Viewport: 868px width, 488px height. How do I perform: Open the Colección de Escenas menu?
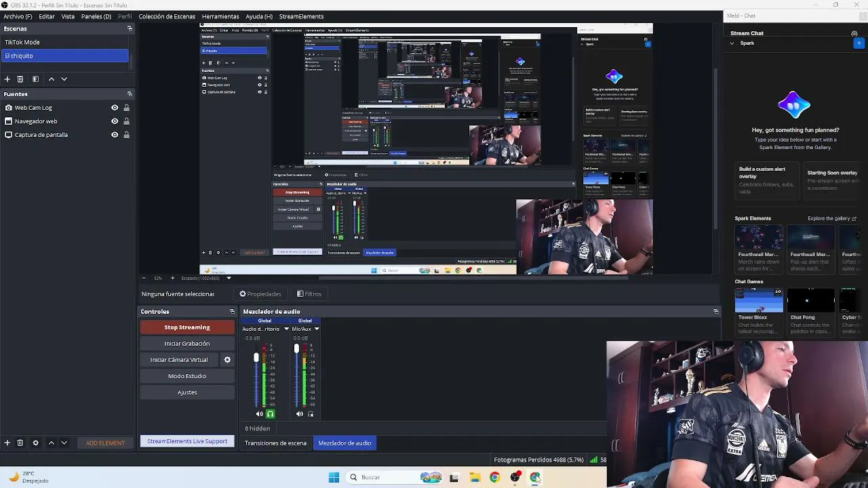[167, 16]
